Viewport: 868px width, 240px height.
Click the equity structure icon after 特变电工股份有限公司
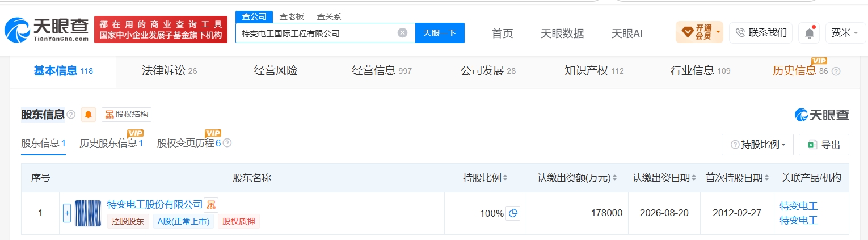(211, 204)
